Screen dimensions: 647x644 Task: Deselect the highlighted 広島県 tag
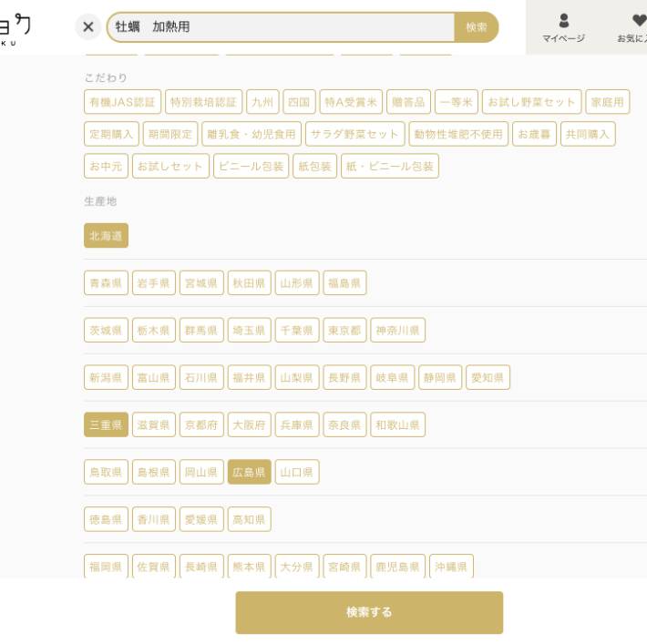(249, 472)
